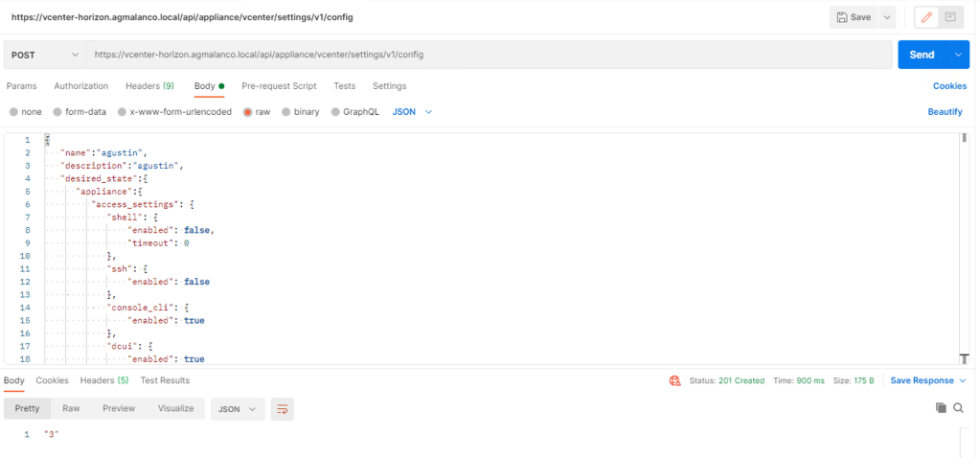Viewport: 980px width, 458px height.
Task: Switch response view to Visualize
Action: 175,408
